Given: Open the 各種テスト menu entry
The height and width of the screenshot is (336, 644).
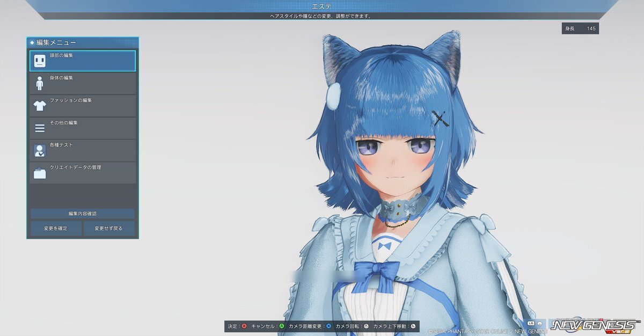Looking at the screenshot, I should click(x=83, y=151).
